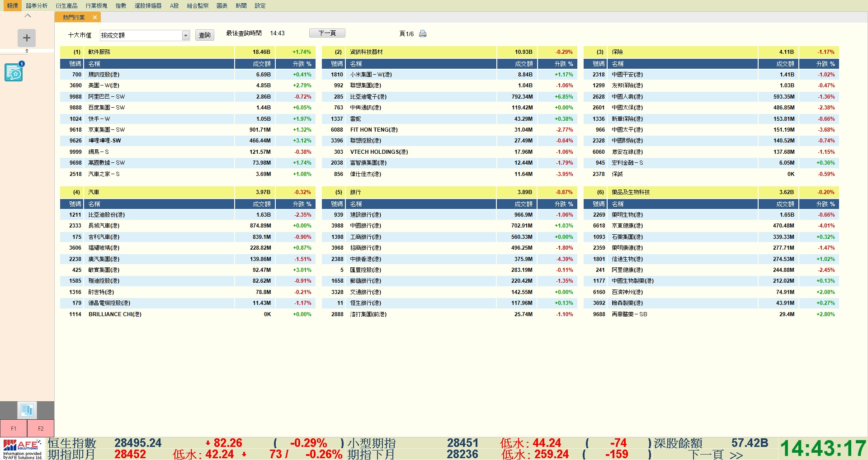Image resolution: width=868 pixels, height=460 pixels.
Task: Expand the 按成交額 dropdown arrow
Action: [x=186, y=35]
